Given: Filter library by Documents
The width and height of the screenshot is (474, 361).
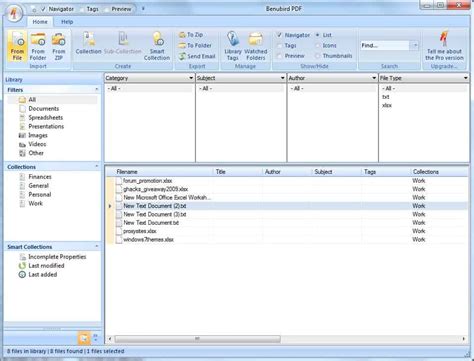Looking at the screenshot, I should (39, 109).
